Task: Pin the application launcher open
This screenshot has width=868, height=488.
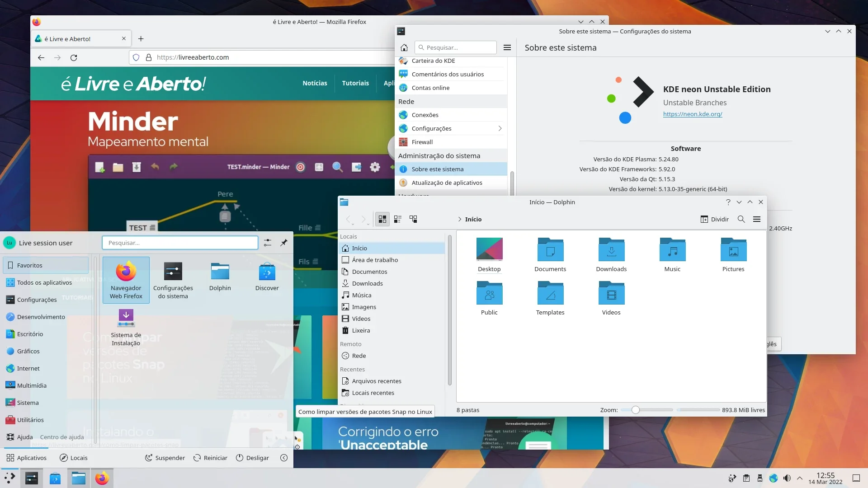Action: [284, 243]
